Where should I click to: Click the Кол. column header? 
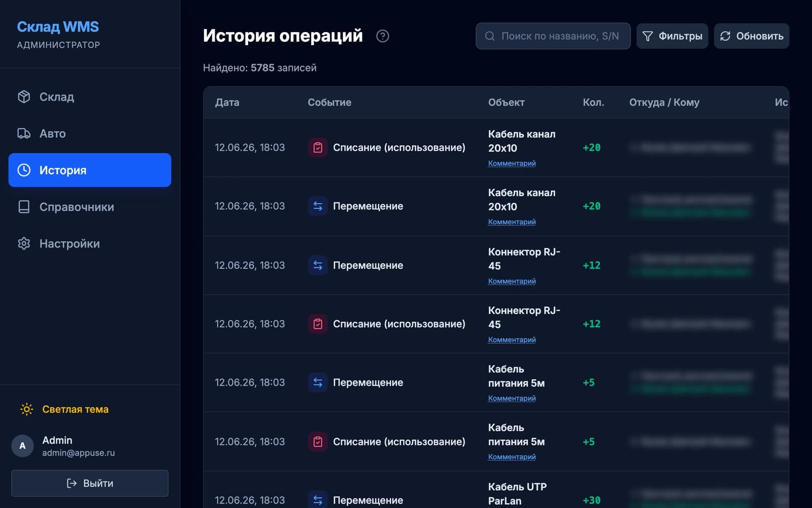click(593, 102)
